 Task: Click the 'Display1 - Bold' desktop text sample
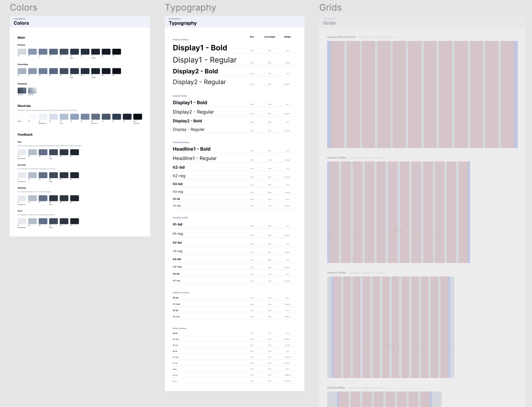pos(200,48)
